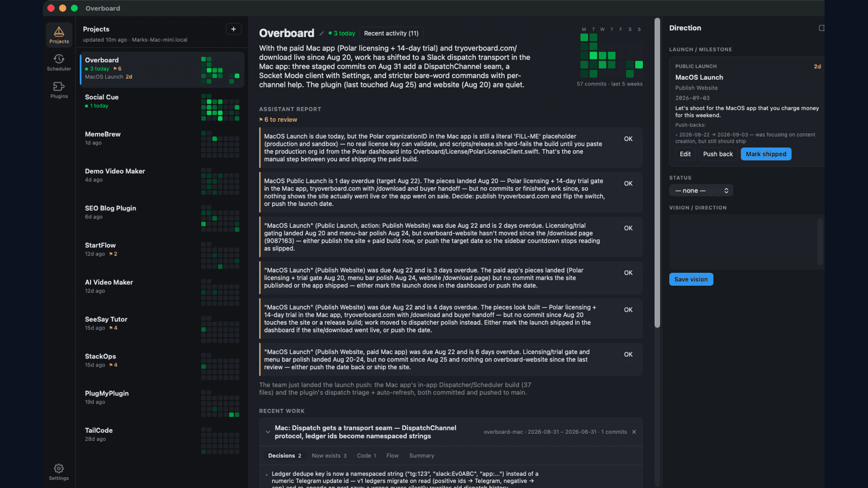Open the StackOps project
The height and width of the screenshot is (488, 868).
tap(162, 366)
